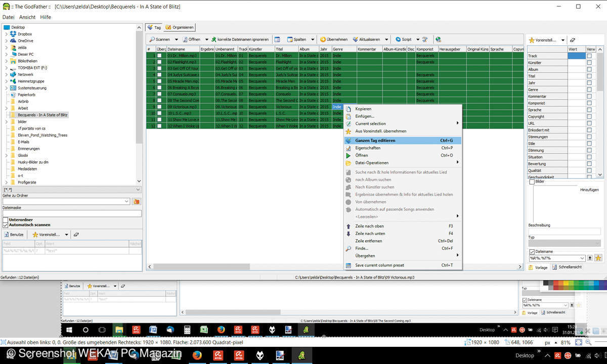Tick the Verw checkbox for Künstler row
Screen dimensions: 607x364
(x=589, y=63)
